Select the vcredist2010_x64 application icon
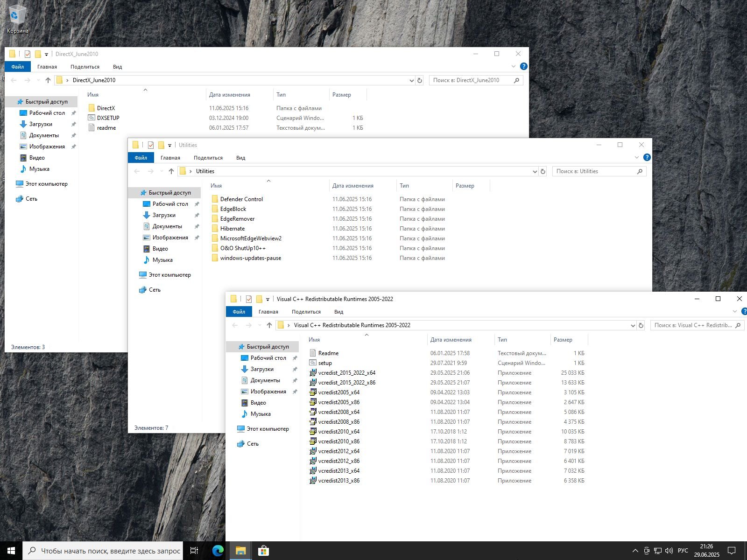747x560 pixels. 313,432
